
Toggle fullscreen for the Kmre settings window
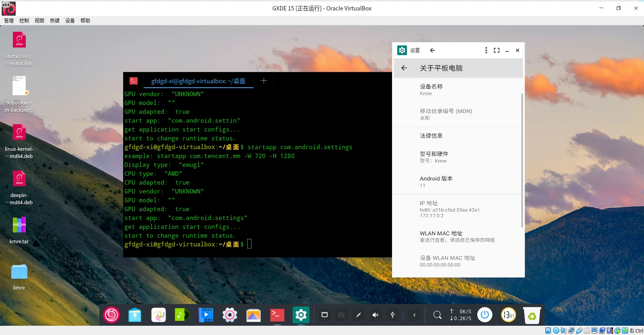pos(497,50)
